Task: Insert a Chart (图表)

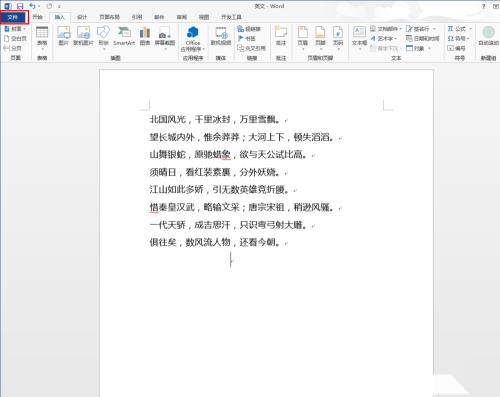Action: [x=145, y=36]
